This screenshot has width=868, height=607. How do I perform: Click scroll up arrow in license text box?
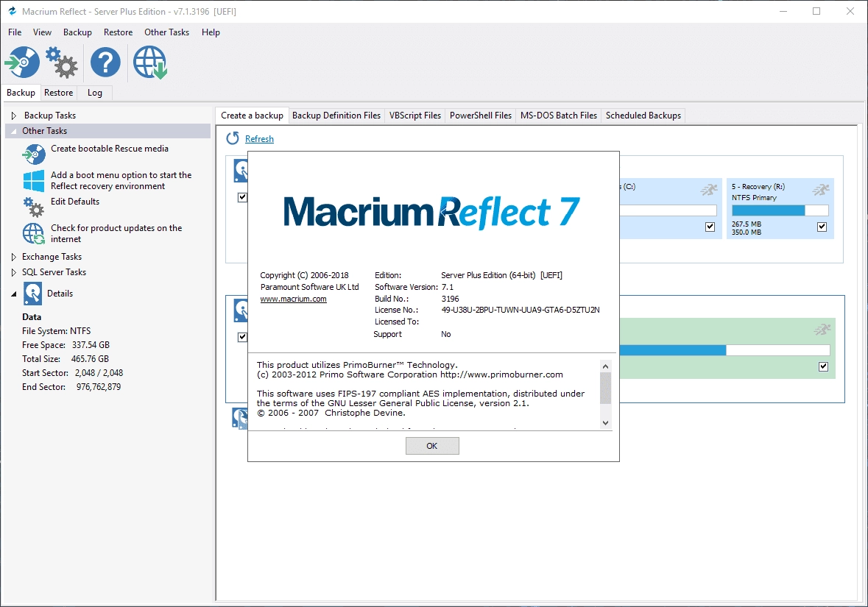point(606,366)
